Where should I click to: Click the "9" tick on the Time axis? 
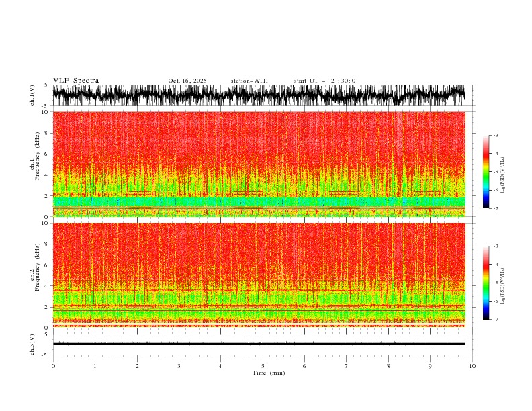coord(430,366)
